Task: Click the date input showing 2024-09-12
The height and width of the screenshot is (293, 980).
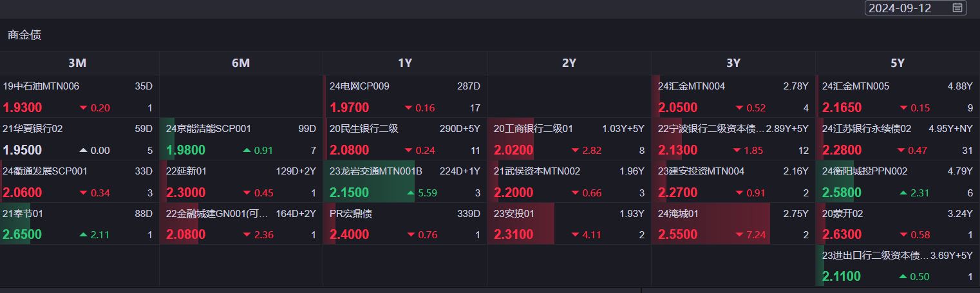Action: coord(915,8)
